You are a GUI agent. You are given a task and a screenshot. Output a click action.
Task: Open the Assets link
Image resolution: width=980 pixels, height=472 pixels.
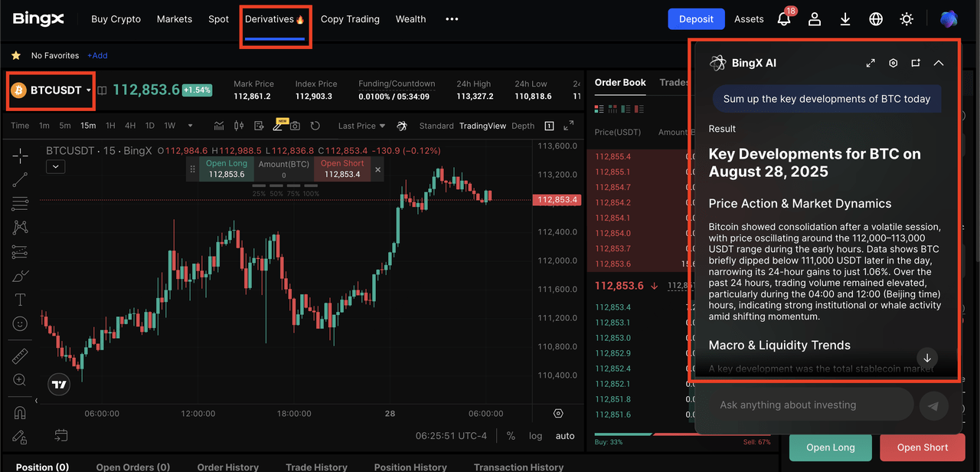coord(749,19)
